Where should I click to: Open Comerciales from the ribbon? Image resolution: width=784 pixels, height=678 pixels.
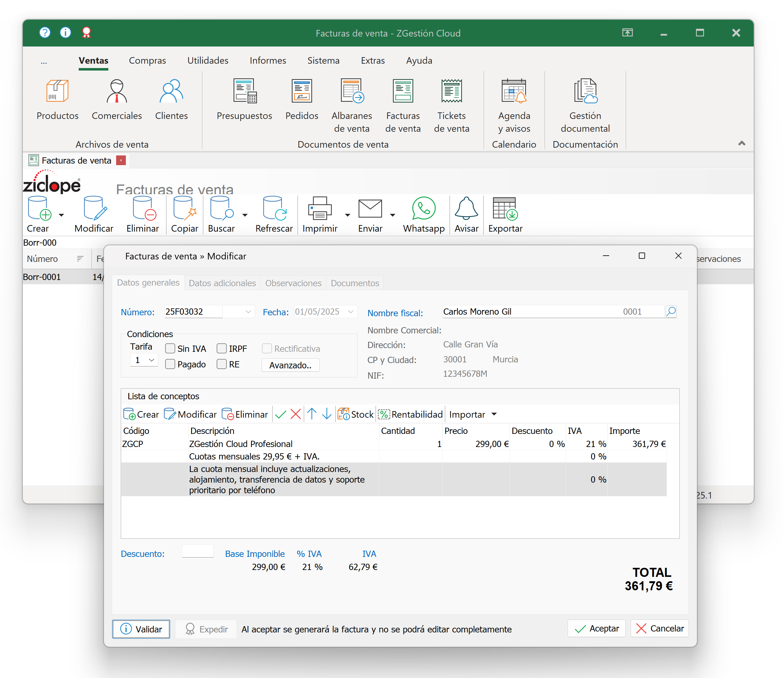click(116, 99)
